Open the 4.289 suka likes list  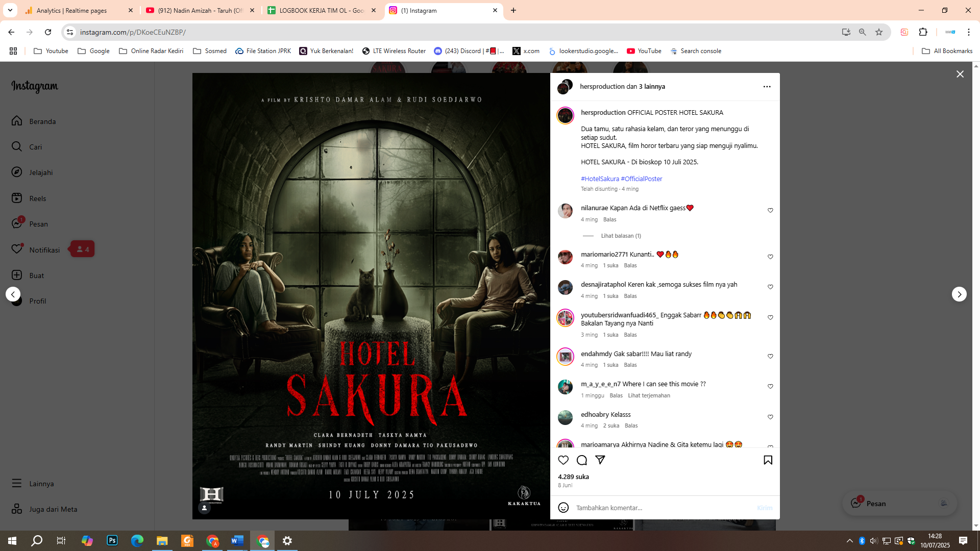click(573, 477)
